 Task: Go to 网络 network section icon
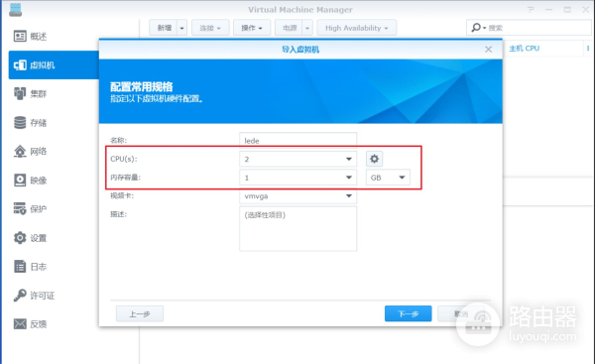(x=20, y=151)
